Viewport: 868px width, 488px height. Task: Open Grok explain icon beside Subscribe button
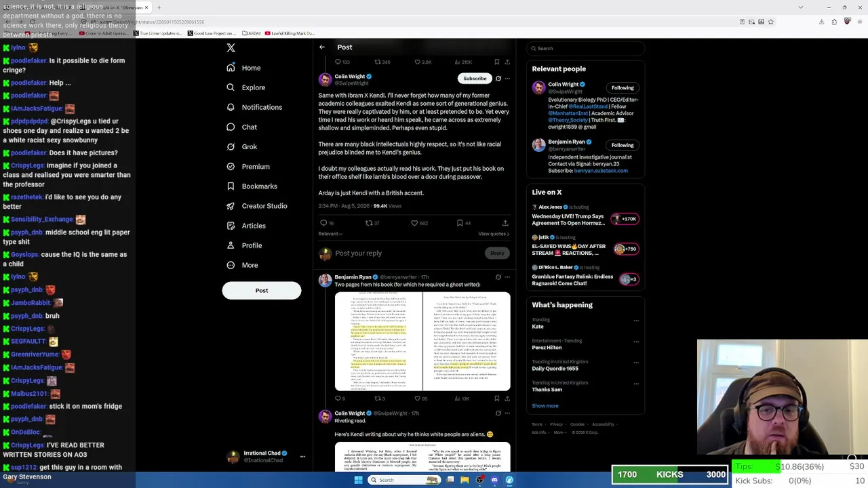coord(498,79)
